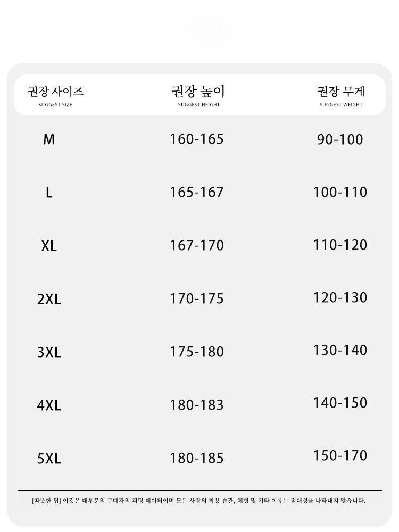
Task: Click the 180-185 height value
Action: click(x=197, y=458)
